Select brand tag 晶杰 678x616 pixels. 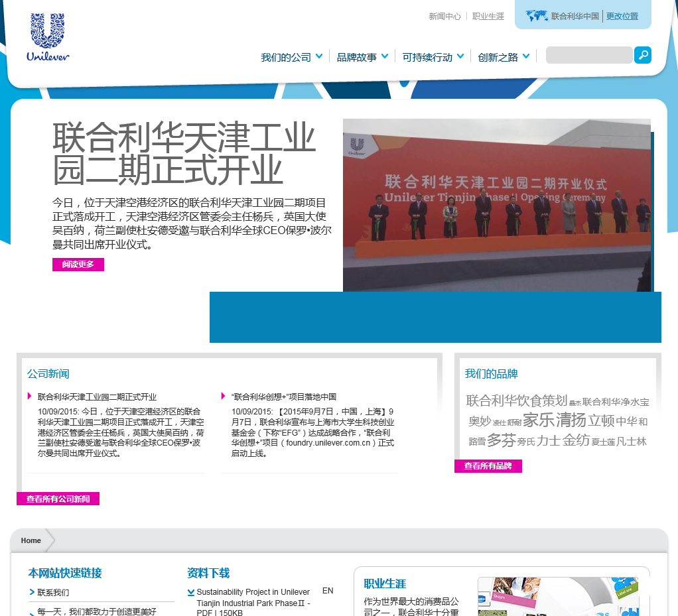(x=575, y=403)
